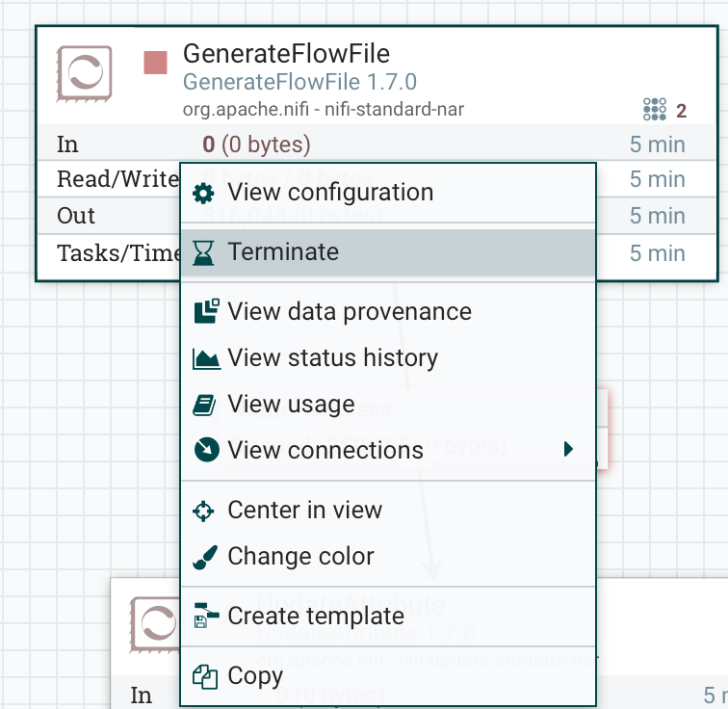Viewport: 728px width, 709px height.
Task: Expand the View connections submenu arrow
Action: pyautogui.click(x=569, y=449)
